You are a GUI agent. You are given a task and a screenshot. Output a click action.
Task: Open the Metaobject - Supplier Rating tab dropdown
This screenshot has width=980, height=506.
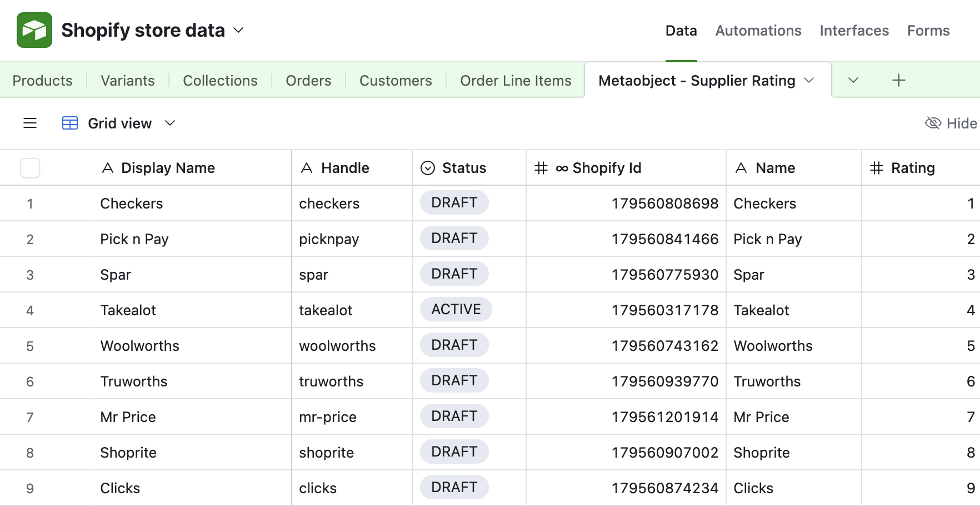[x=810, y=80]
